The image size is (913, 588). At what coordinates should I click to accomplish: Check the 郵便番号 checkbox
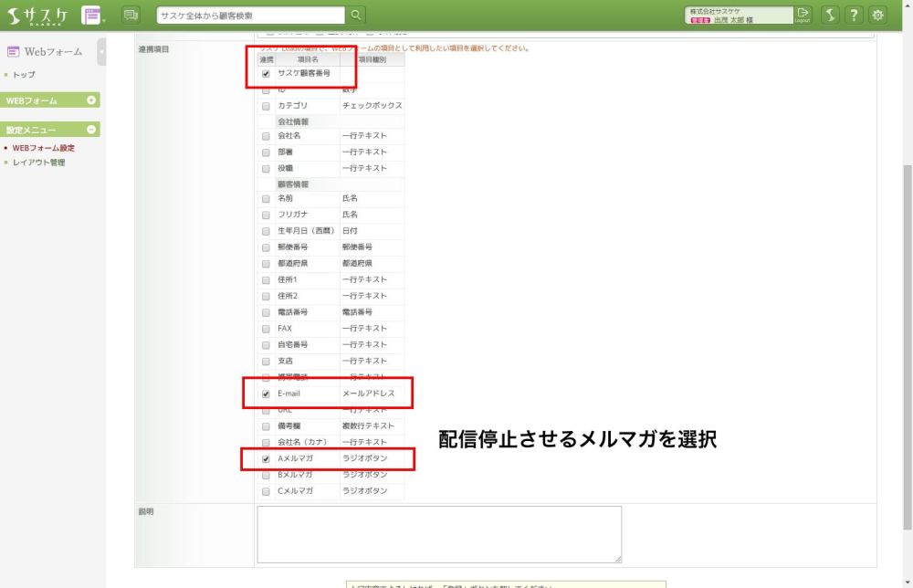click(x=266, y=248)
